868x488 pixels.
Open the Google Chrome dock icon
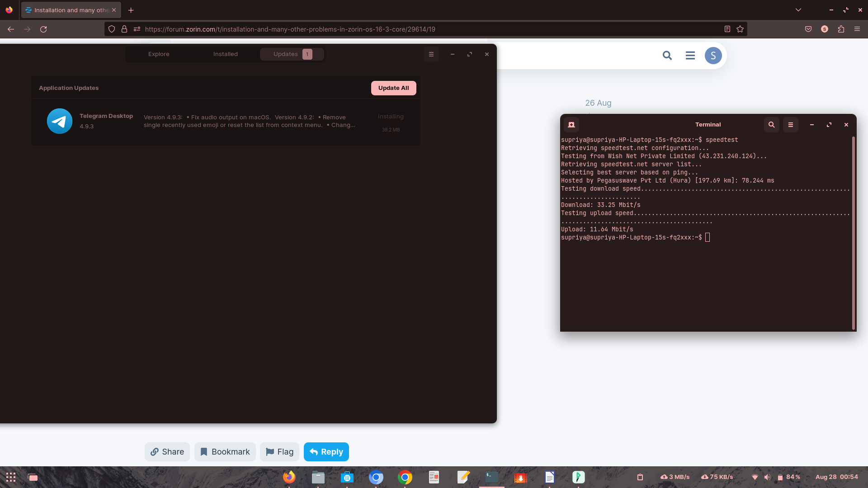tap(405, 477)
